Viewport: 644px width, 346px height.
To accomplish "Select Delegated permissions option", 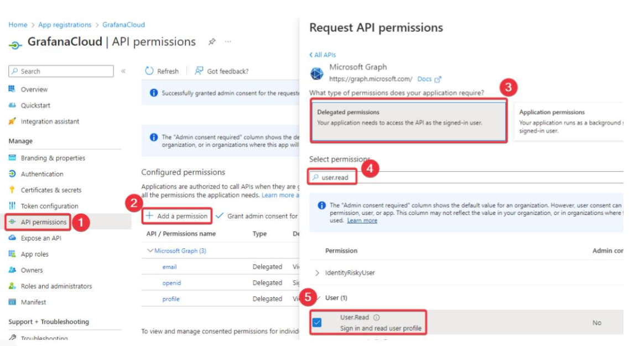I will (x=409, y=121).
